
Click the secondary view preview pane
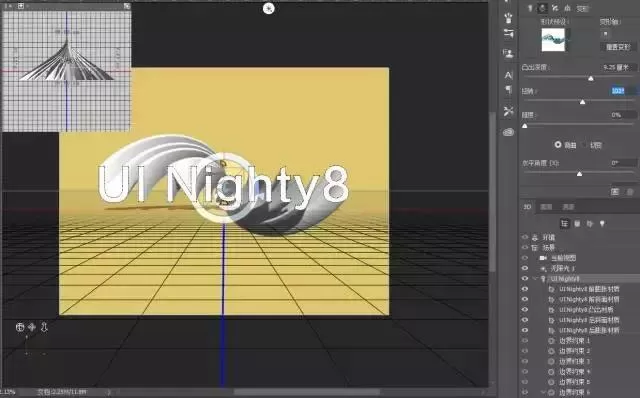[67, 71]
